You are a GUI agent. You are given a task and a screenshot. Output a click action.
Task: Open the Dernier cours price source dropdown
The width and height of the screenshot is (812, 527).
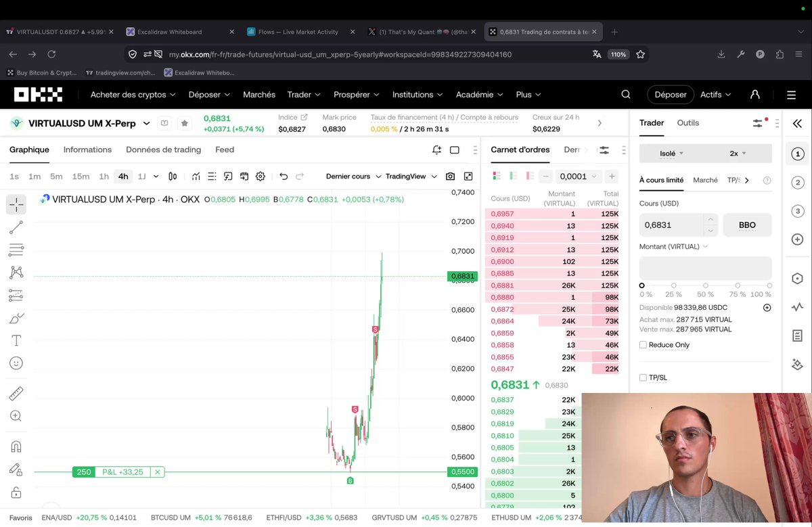(353, 177)
